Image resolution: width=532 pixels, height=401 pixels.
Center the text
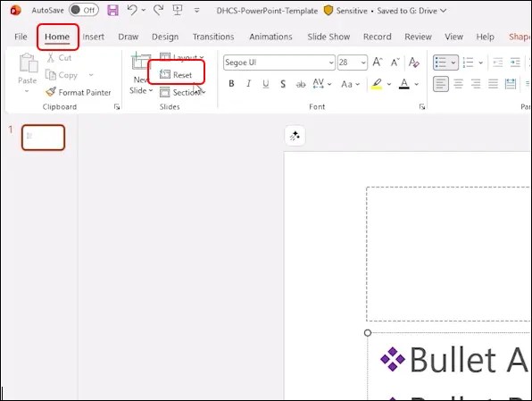point(459,84)
